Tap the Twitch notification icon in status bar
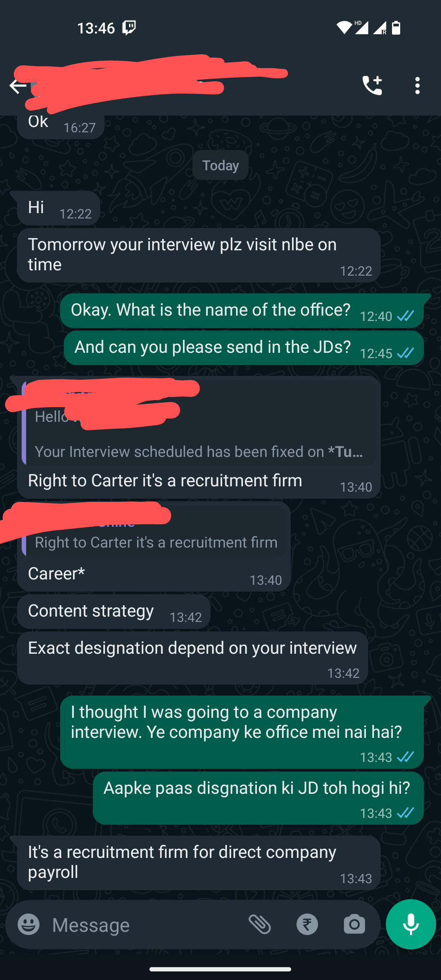Viewport: 441px width, 980px height. tap(129, 28)
